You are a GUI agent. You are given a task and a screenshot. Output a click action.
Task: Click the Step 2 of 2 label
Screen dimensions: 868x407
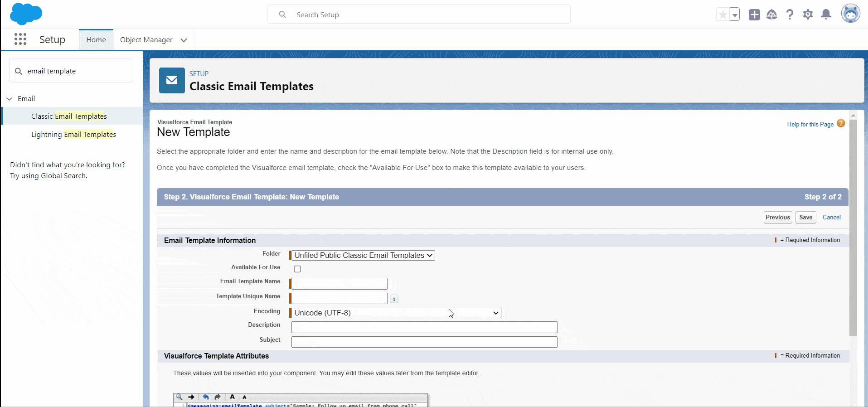pyautogui.click(x=823, y=197)
